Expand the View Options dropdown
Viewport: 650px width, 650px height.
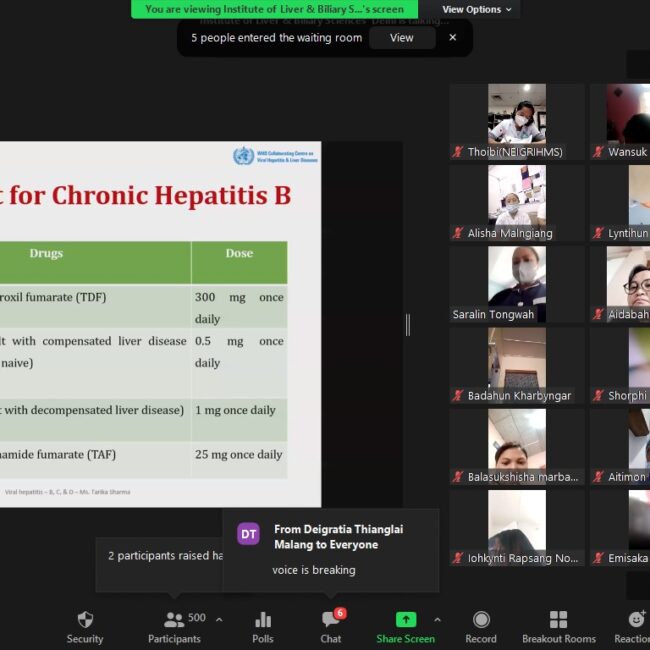point(477,9)
